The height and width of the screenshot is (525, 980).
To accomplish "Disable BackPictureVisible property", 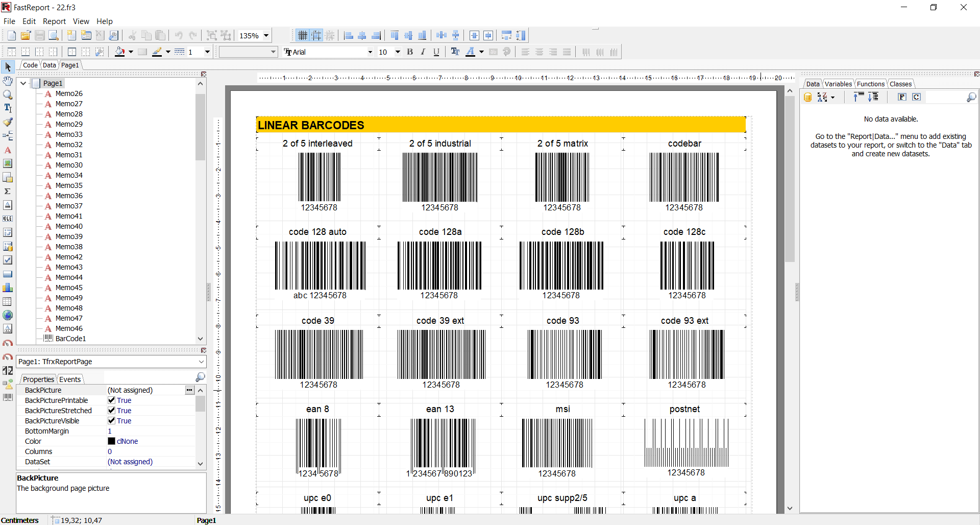I will coord(111,421).
